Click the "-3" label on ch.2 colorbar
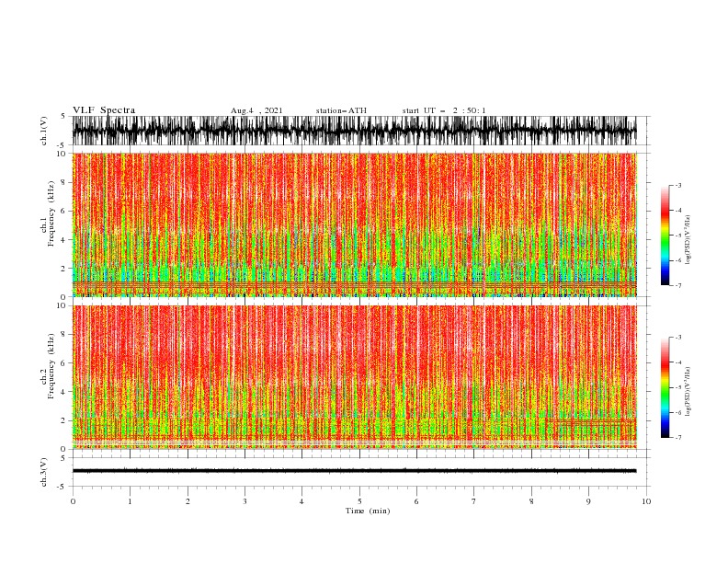Viewport: 728px width, 563px height. [678, 338]
